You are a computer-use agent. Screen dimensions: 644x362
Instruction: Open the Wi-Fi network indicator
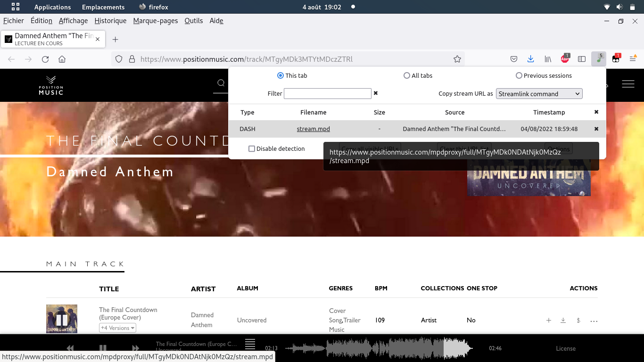pyautogui.click(x=607, y=7)
